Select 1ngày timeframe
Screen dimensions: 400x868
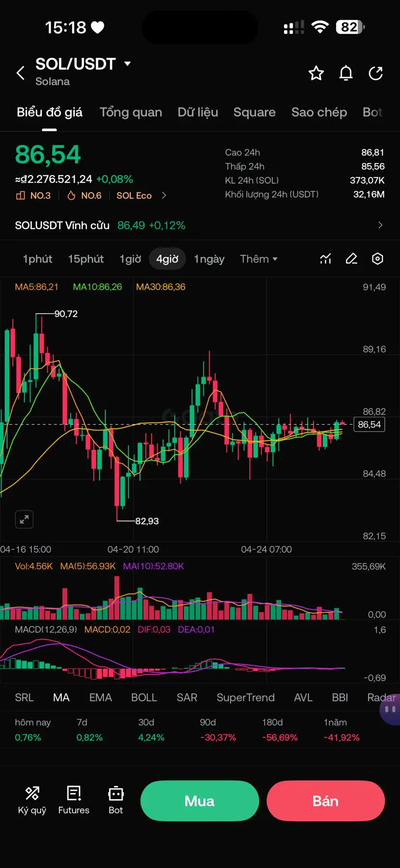(209, 259)
